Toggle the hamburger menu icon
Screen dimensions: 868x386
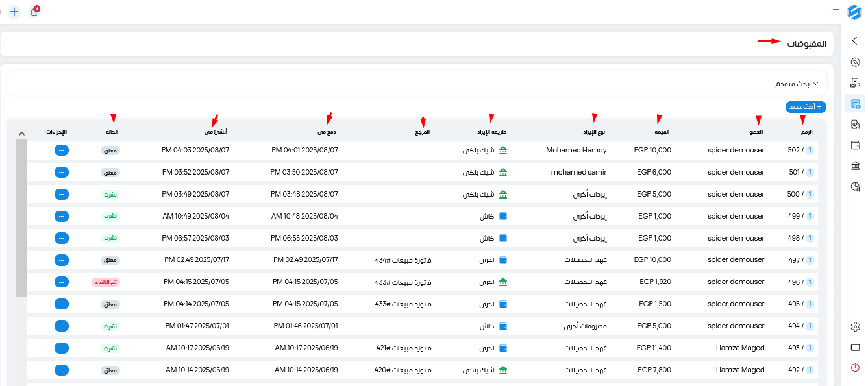[836, 12]
